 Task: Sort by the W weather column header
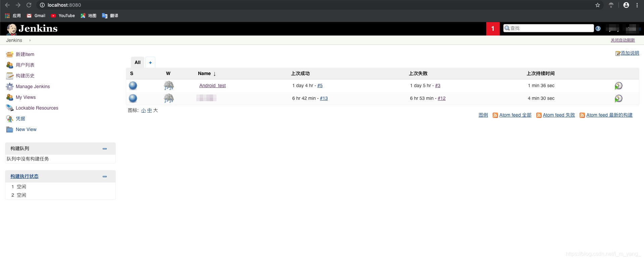tap(168, 73)
